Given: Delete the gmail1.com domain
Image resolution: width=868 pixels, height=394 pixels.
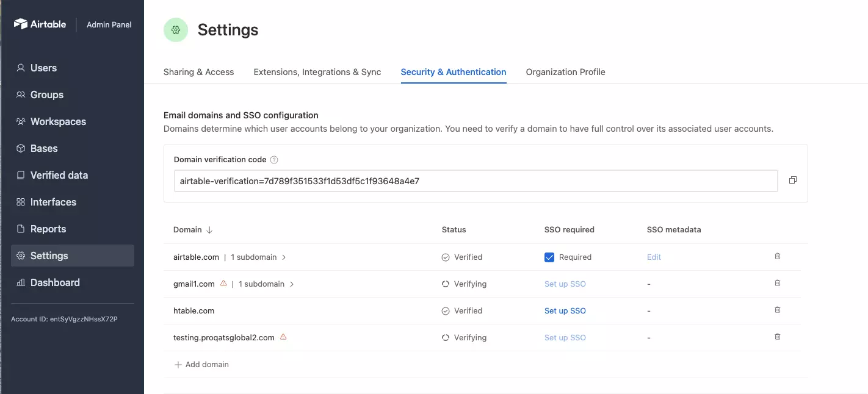Looking at the screenshot, I should tap(778, 283).
